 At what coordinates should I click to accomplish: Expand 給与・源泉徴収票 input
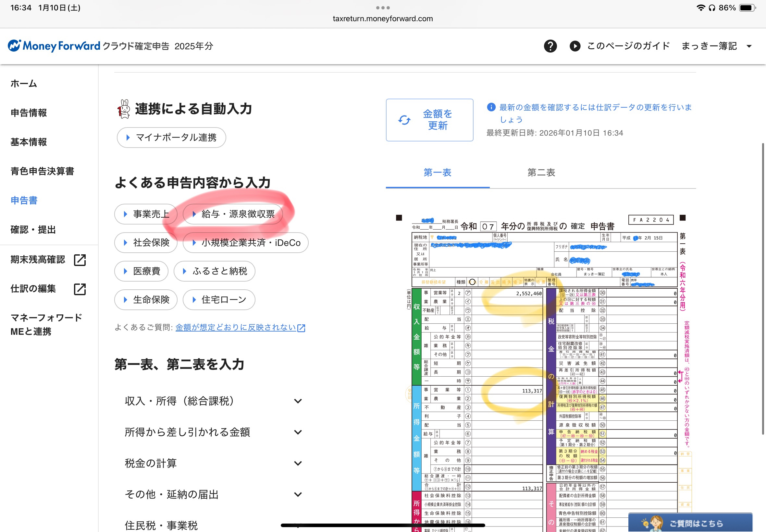tap(233, 214)
